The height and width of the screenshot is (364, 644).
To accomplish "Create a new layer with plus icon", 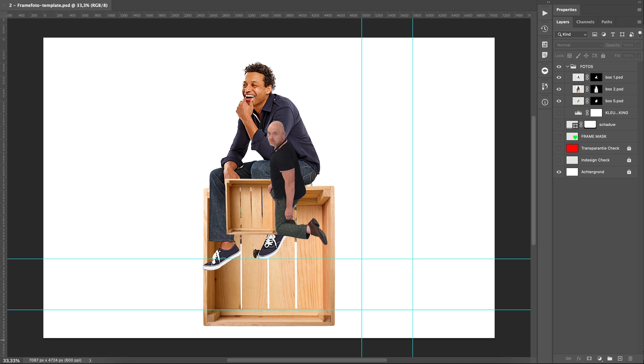I will 620,358.
